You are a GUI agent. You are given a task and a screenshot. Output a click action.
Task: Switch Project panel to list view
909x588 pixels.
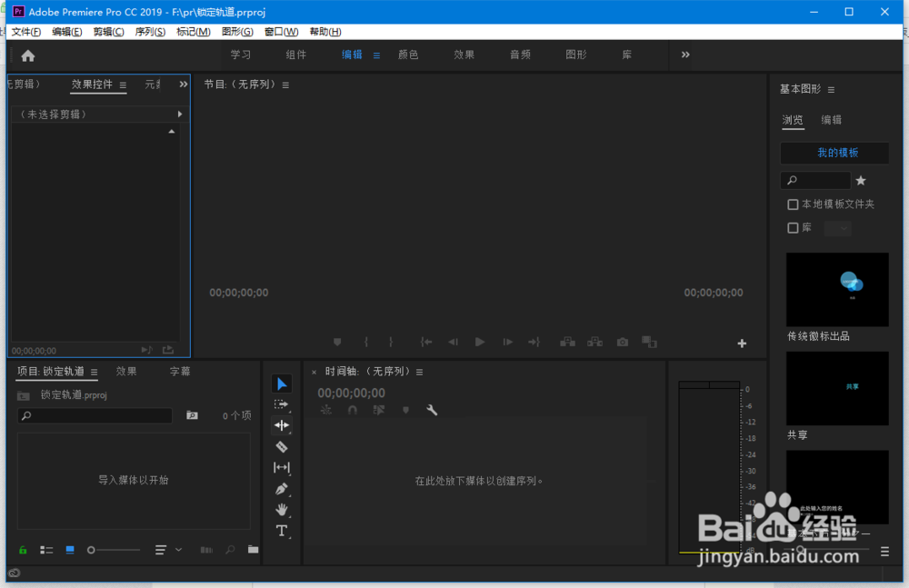click(46, 550)
